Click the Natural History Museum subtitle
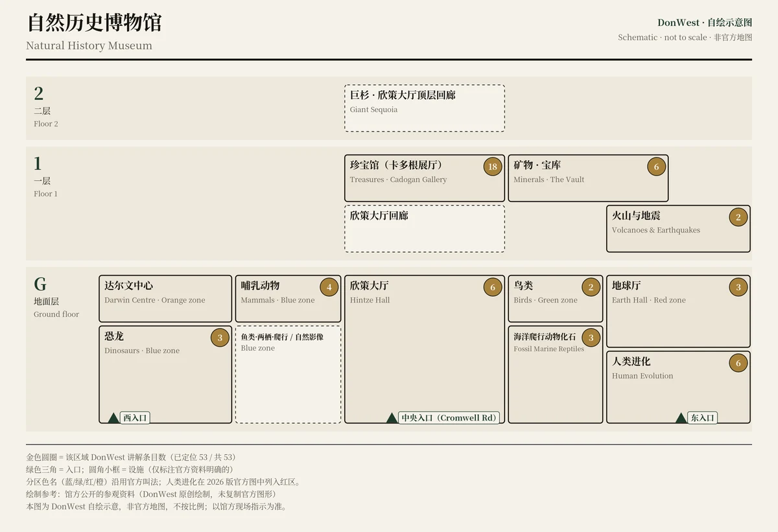 pos(89,46)
